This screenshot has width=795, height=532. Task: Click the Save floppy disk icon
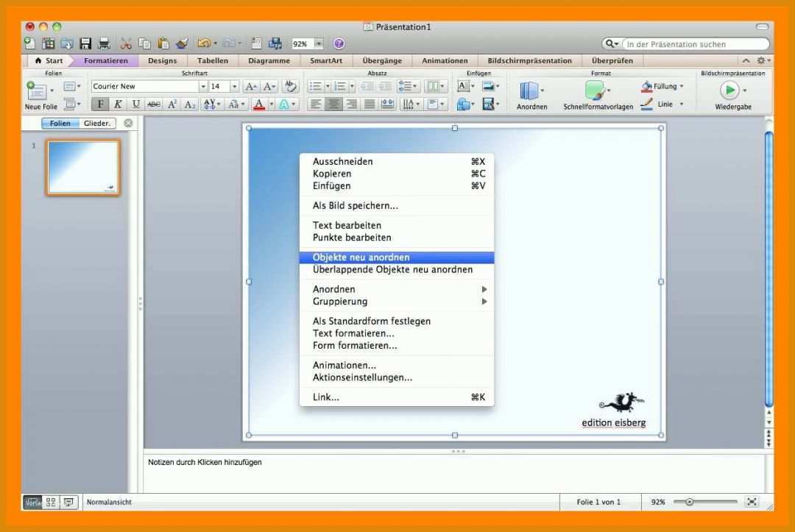85,43
